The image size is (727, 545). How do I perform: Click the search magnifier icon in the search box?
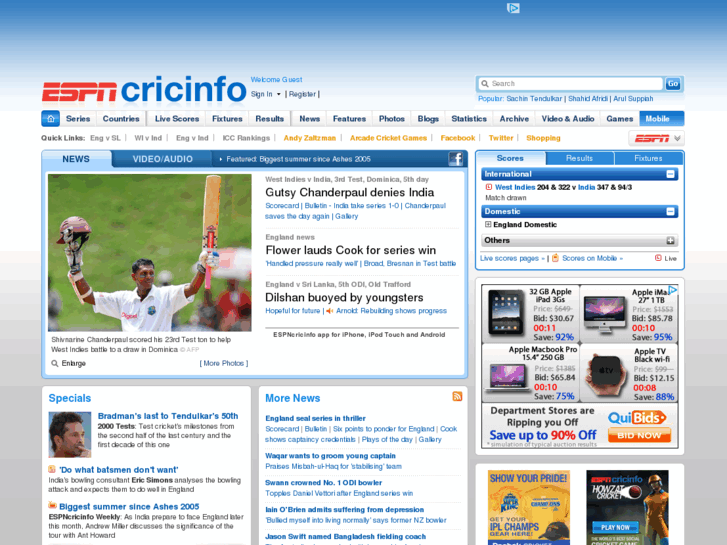pyautogui.click(x=485, y=83)
